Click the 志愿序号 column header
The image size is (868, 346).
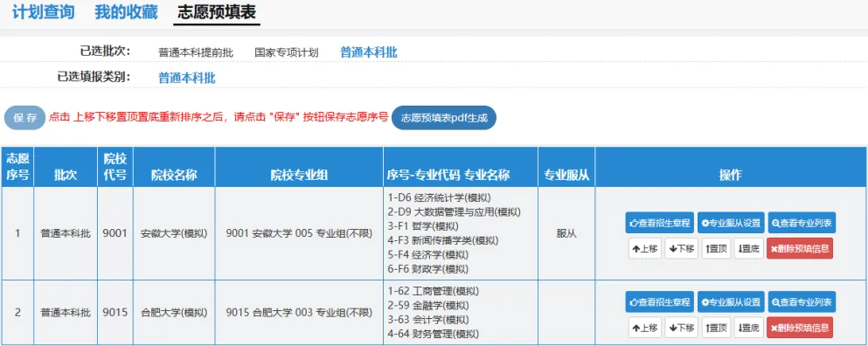pyautogui.click(x=17, y=167)
